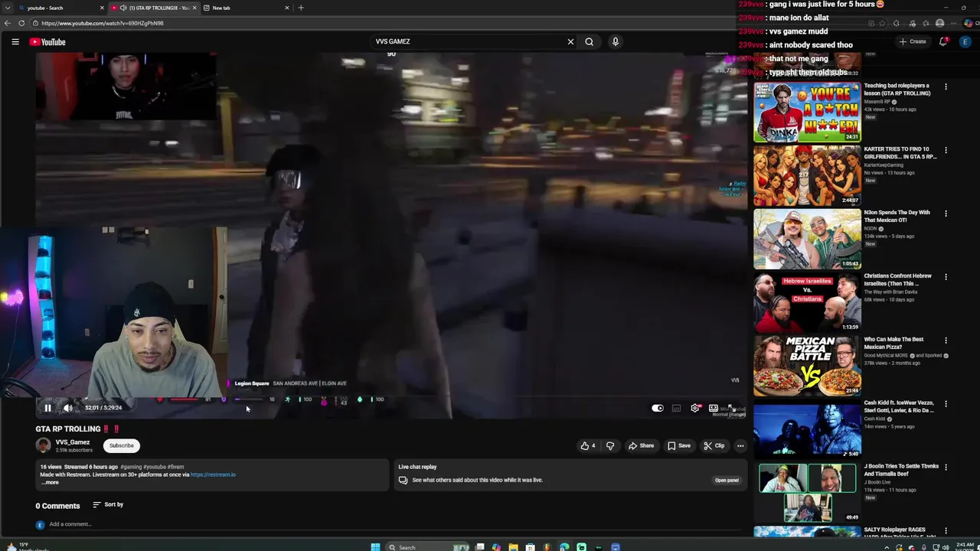980x551 pixels.
Task: Open the Create video button
Action: tap(913, 41)
